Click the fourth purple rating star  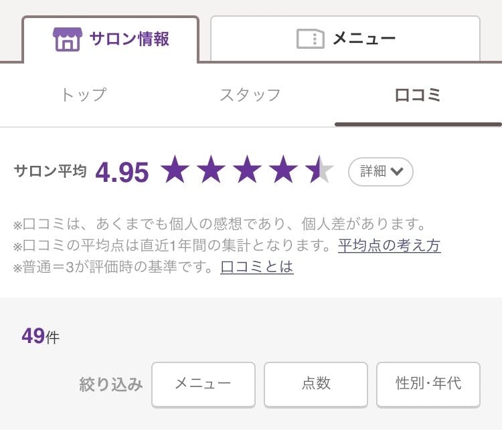[284, 171]
